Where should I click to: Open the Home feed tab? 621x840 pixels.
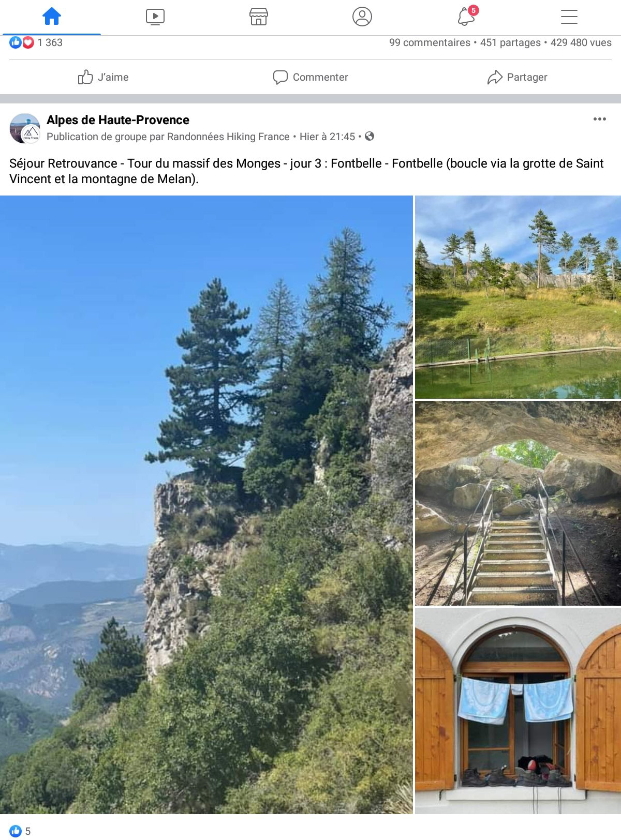51,17
